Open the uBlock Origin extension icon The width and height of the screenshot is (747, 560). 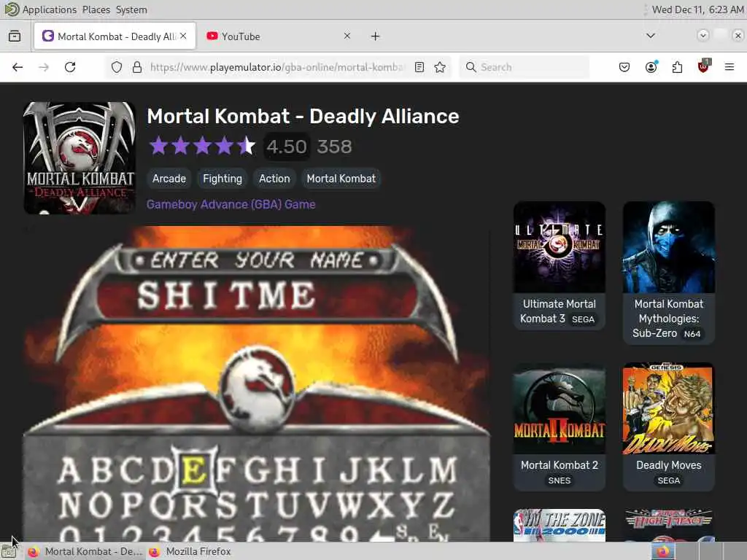[704, 66]
